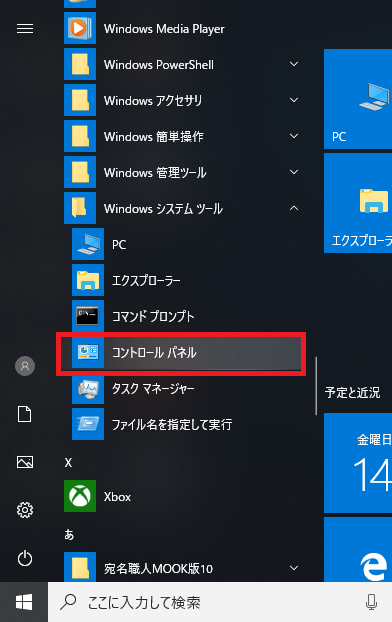Click the Windows 簡単操作 folder icon
Viewport: 392px width, 622px height.
(80, 136)
